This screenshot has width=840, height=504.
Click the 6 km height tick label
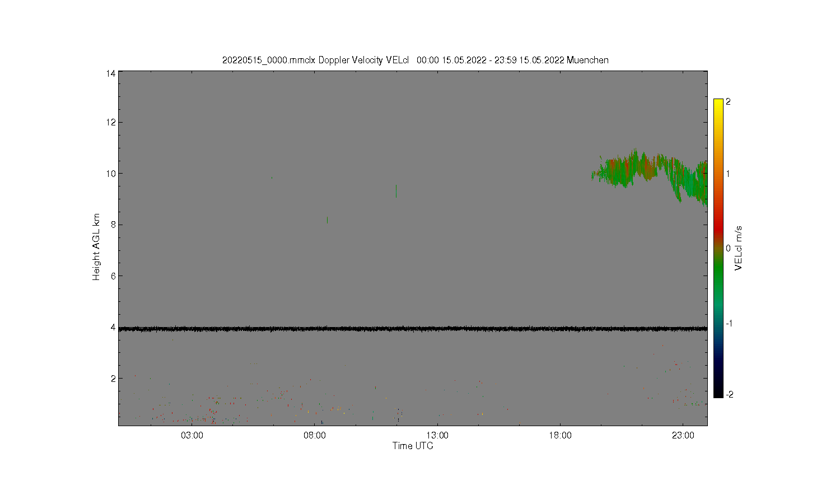point(113,276)
